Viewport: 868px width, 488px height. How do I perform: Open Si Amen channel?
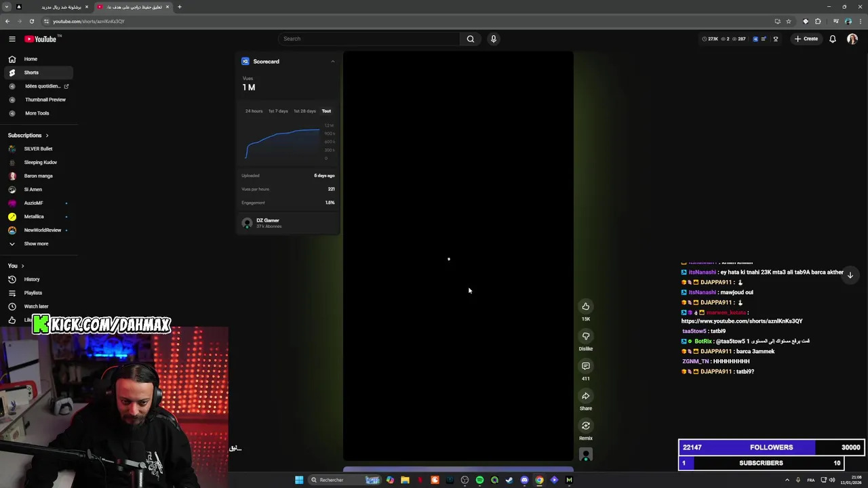[x=38, y=189]
